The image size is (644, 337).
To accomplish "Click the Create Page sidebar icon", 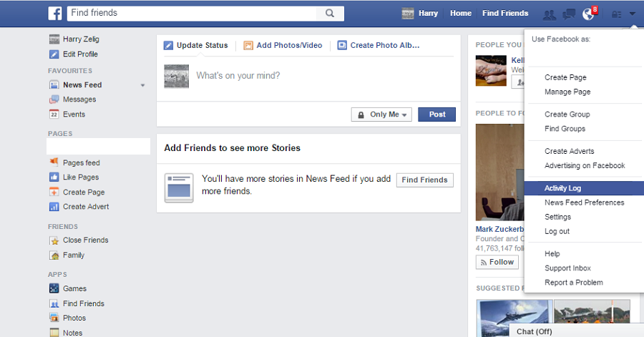I will pos(54,192).
